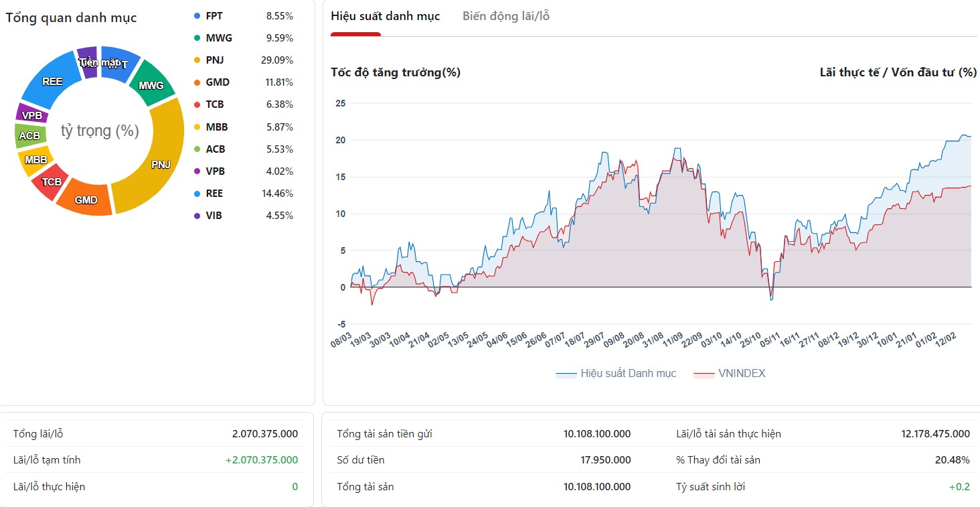
Task: Click the green +2.070.375.000 provisional profit value
Action: [x=262, y=460]
